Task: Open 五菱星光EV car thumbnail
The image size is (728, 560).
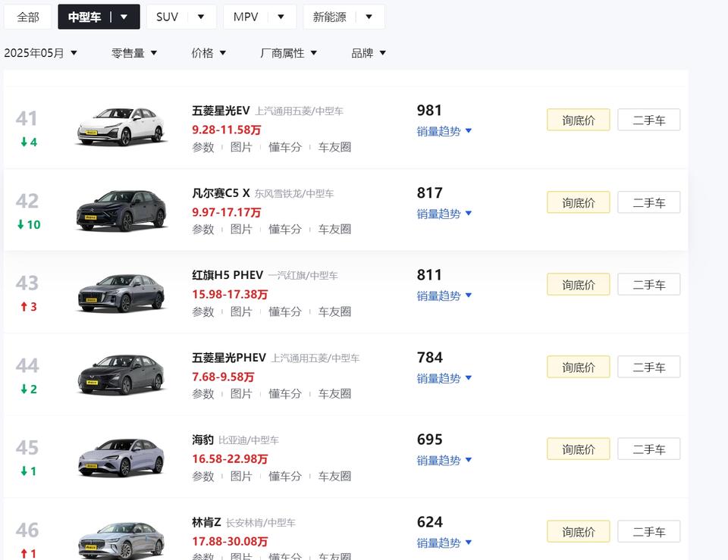Action: tap(121, 127)
